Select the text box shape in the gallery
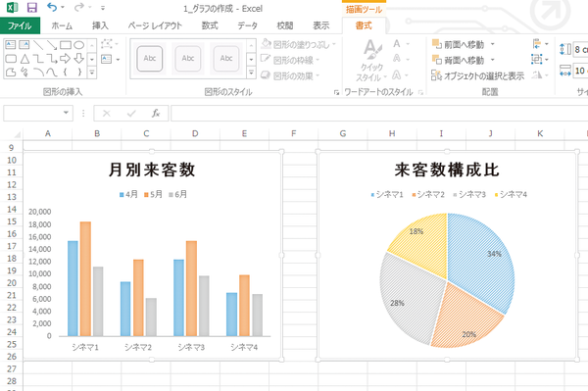 point(11,45)
